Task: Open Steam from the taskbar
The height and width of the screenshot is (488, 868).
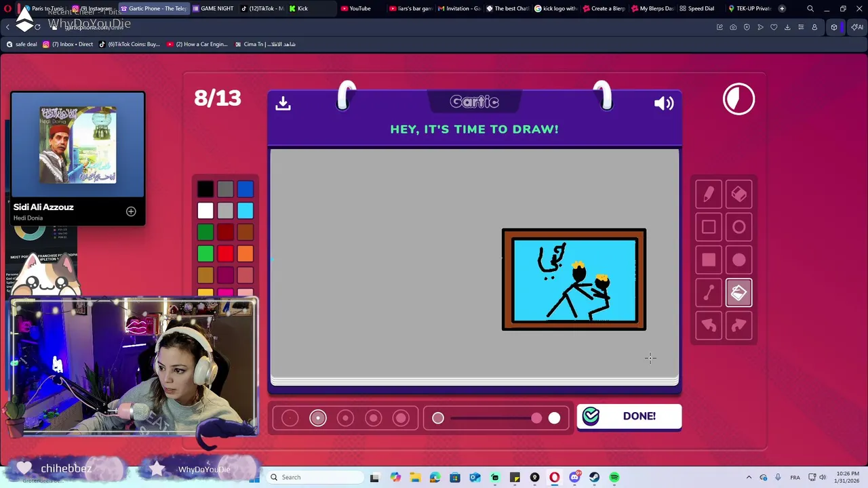Action: click(595, 477)
